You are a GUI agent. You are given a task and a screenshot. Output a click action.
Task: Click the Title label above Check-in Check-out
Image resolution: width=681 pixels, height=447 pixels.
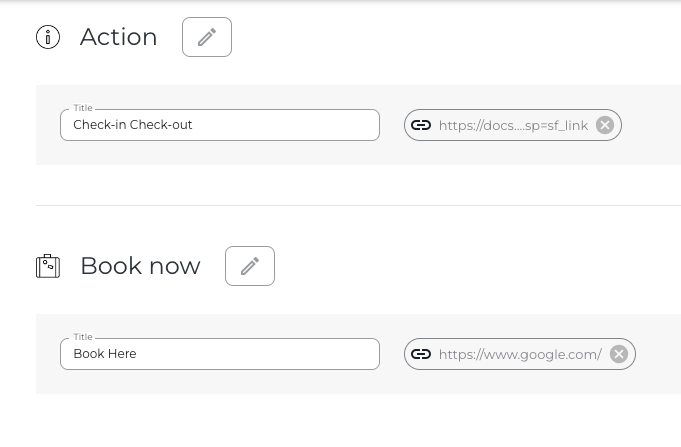83,108
